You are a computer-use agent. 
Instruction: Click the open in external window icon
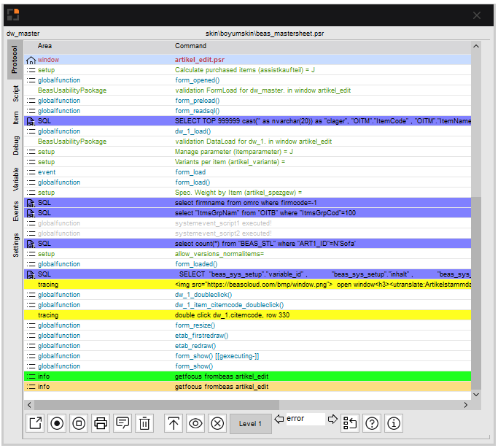(x=36, y=423)
